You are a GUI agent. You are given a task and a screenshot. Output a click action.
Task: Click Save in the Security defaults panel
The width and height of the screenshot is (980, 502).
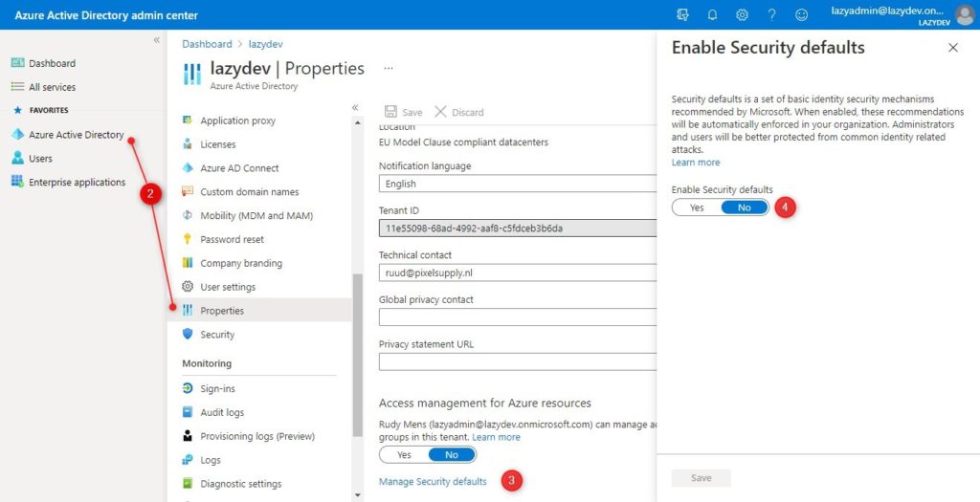702,478
